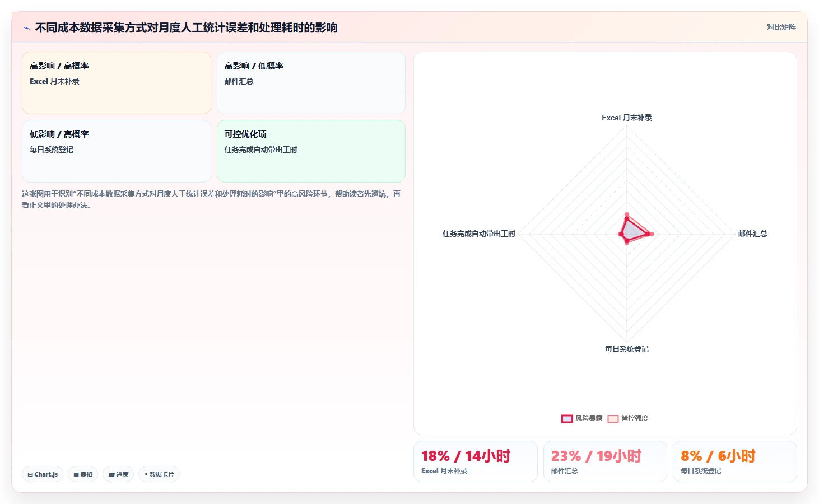Click the 数据卡片 tag
Screen dimensions: 819x504
[159, 474]
